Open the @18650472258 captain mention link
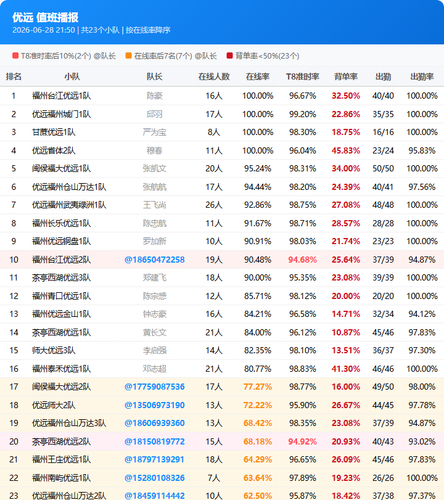The height and width of the screenshot is (500, 444). 154,260
